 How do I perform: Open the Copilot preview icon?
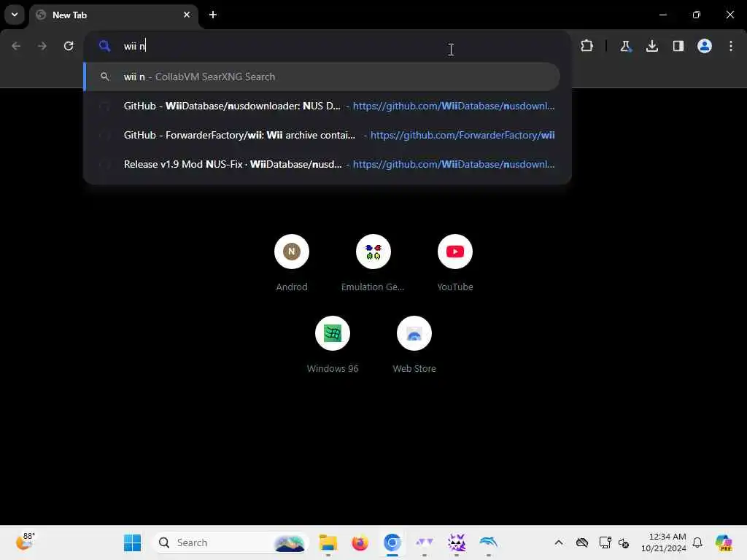click(x=724, y=542)
